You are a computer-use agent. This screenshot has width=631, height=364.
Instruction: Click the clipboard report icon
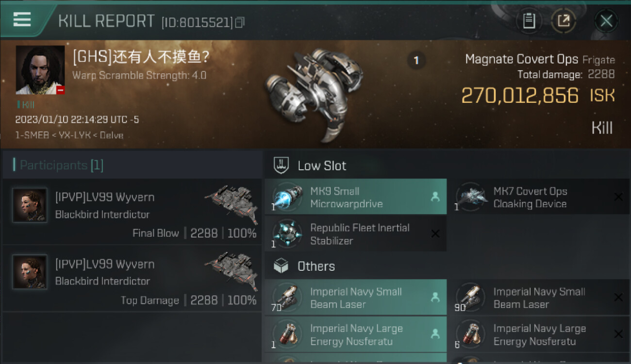pos(529,21)
